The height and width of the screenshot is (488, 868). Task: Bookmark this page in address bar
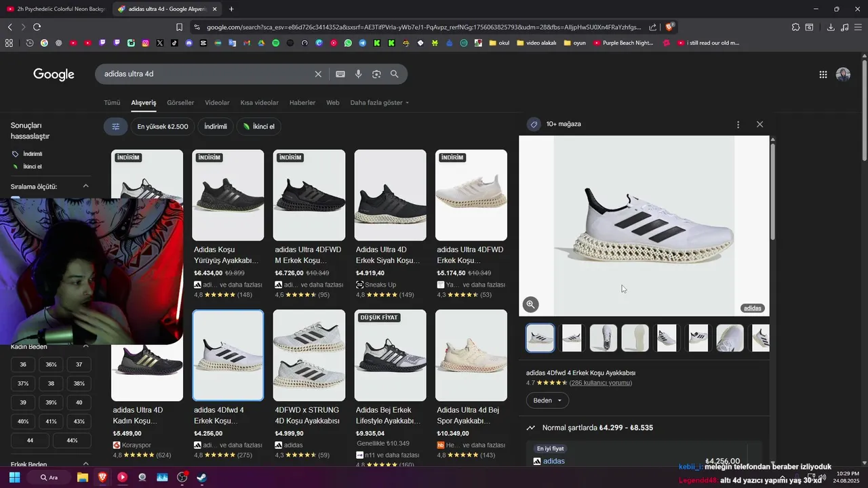pyautogui.click(x=179, y=27)
